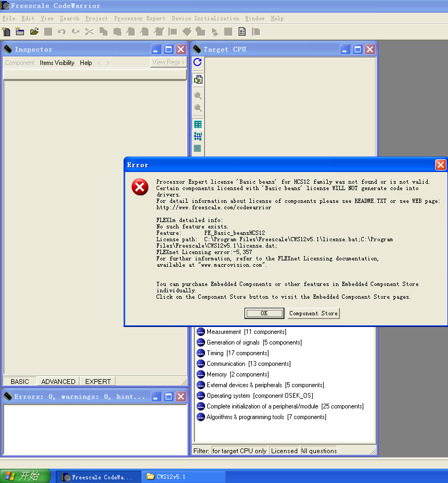Image resolution: width=448 pixels, height=483 pixels.
Task: Click the upper magnifier zoom icon
Action: point(198,96)
